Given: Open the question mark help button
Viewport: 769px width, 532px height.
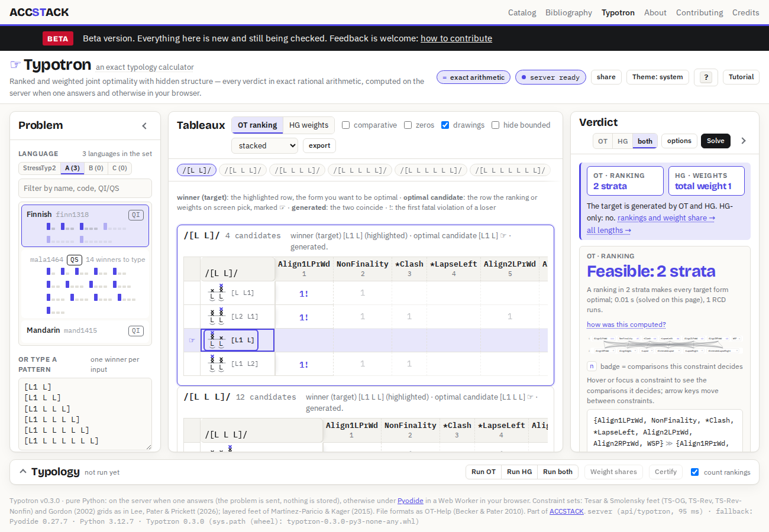Looking at the screenshot, I should tap(706, 77).
